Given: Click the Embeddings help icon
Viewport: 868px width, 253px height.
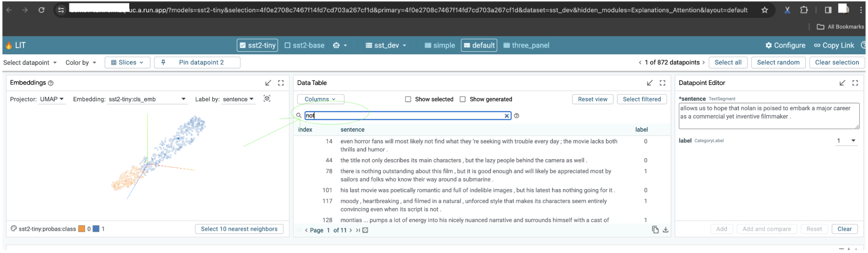Looking at the screenshot, I should point(51,83).
